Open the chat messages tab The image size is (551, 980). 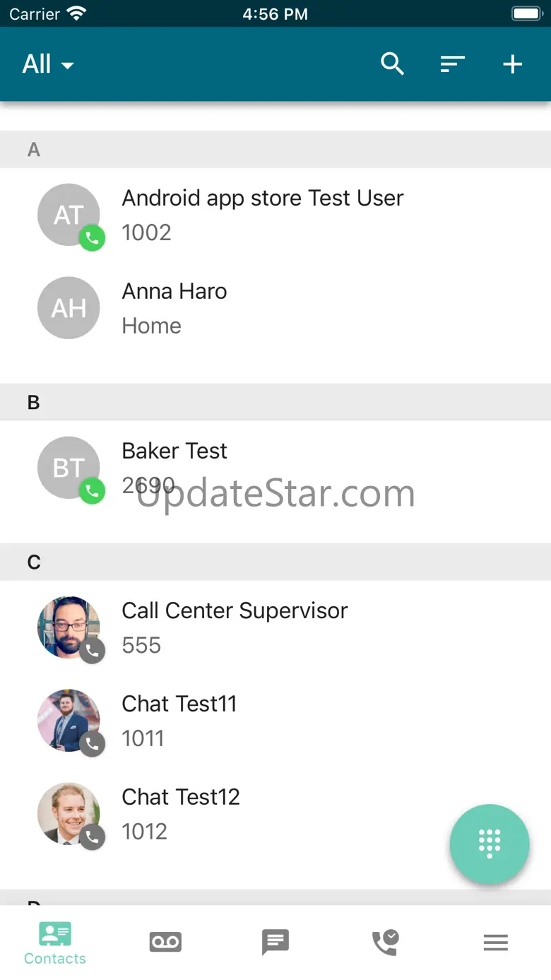[x=275, y=942]
